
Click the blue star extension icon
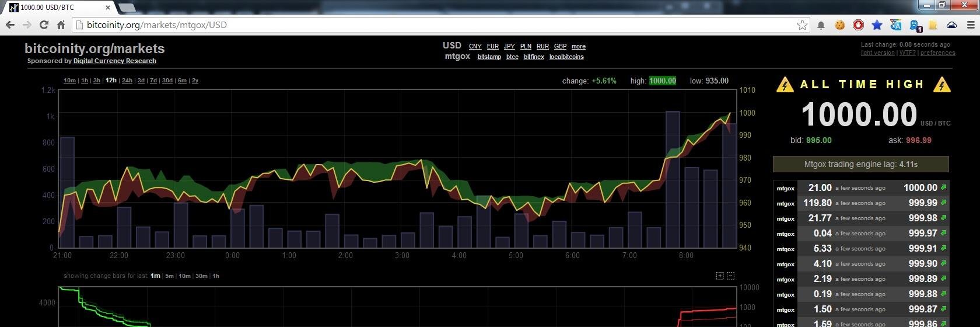tap(877, 25)
